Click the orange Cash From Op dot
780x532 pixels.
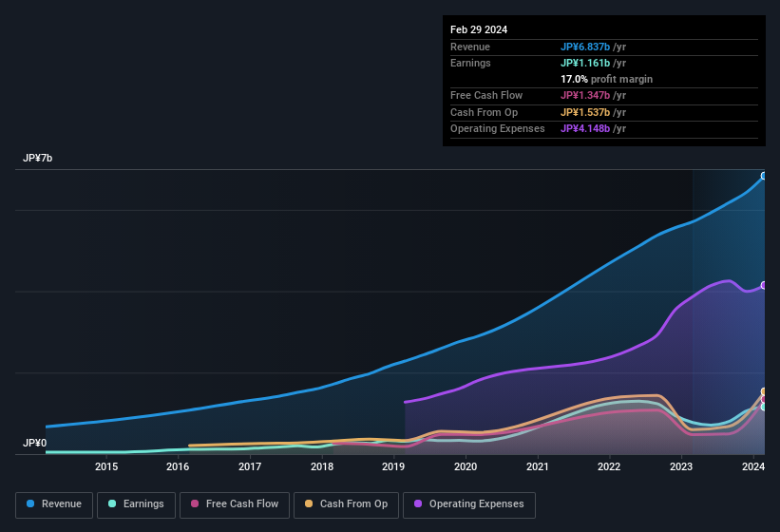[310, 504]
